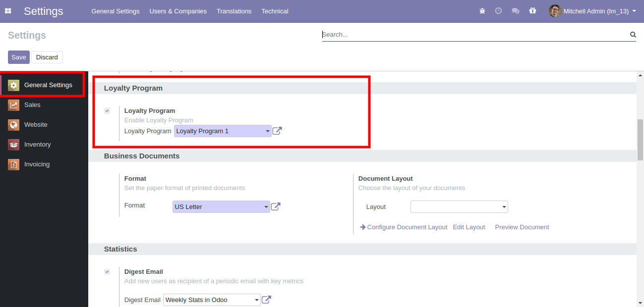Click the Website globe icon
The height and width of the screenshot is (307, 644).
point(13,125)
